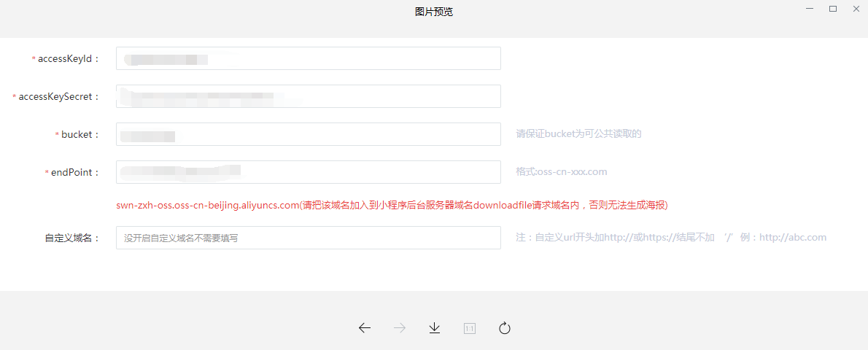Click the 自定义域名 input box
This screenshot has width=868, height=350.
coord(308,238)
